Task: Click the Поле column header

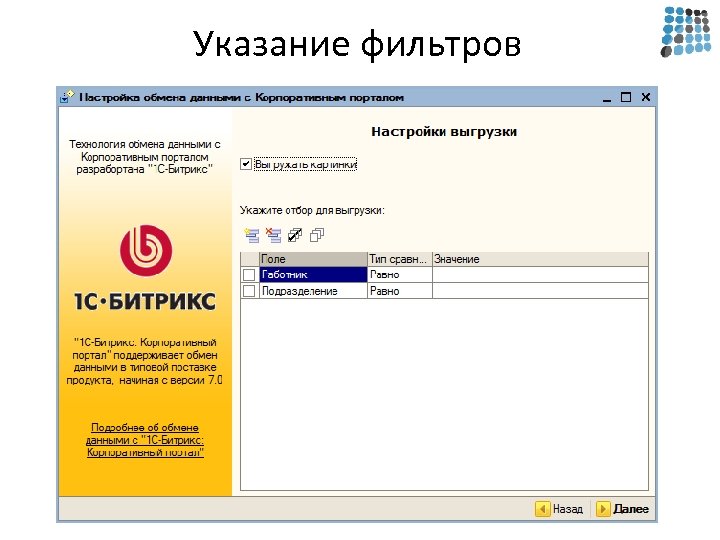Action: [x=313, y=259]
